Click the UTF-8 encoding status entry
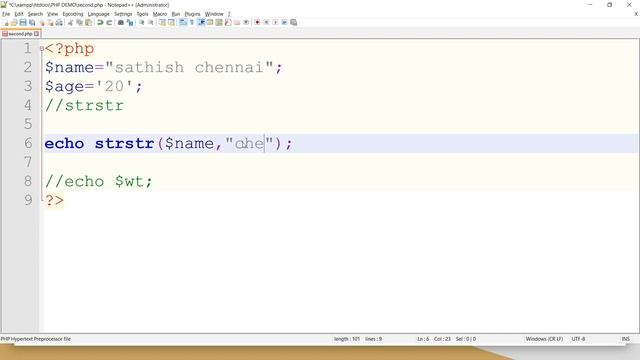This screenshot has width=640, height=360. tap(578, 339)
